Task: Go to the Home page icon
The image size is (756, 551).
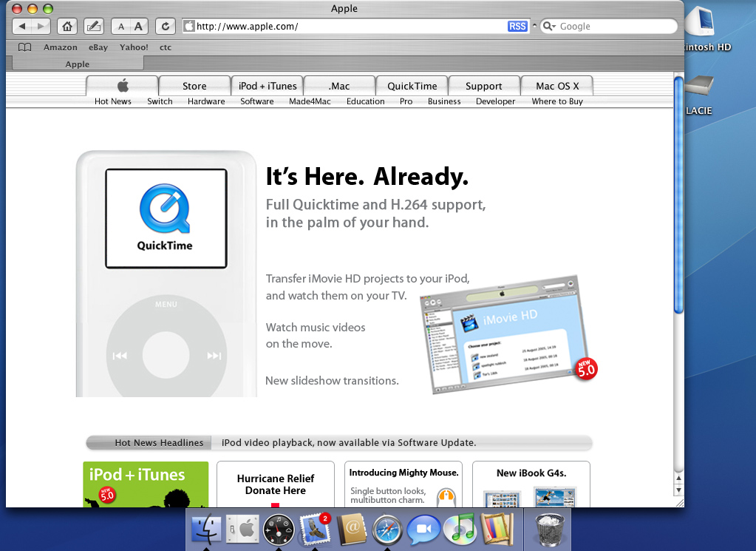Action: tap(67, 26)
